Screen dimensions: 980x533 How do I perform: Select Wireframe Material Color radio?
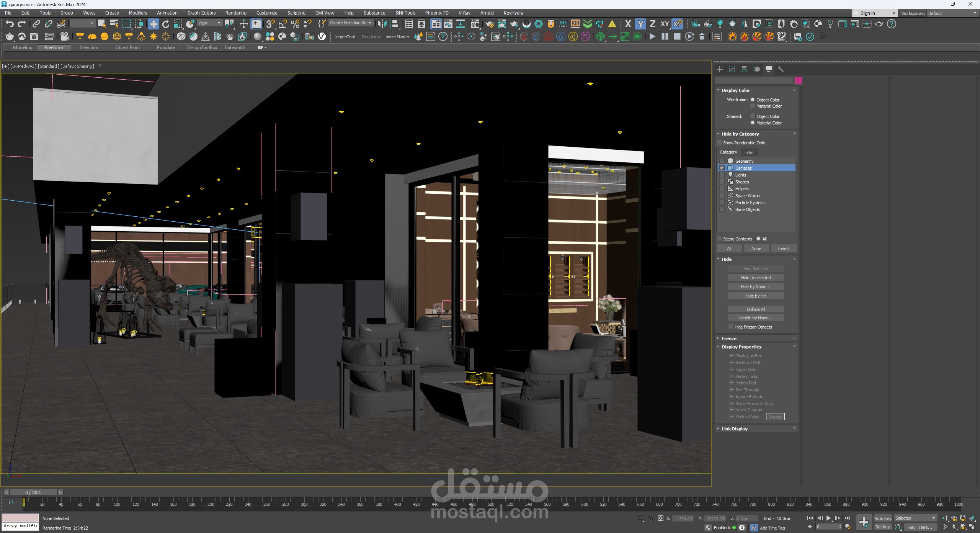[x=753, y=106]
